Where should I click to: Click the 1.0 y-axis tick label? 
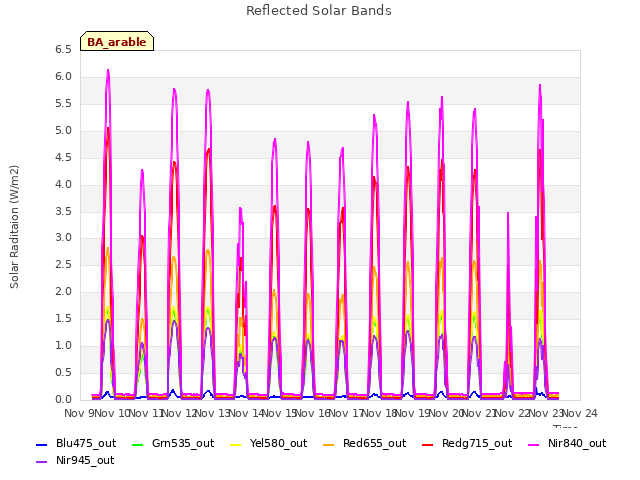click(x=63, y=346)
